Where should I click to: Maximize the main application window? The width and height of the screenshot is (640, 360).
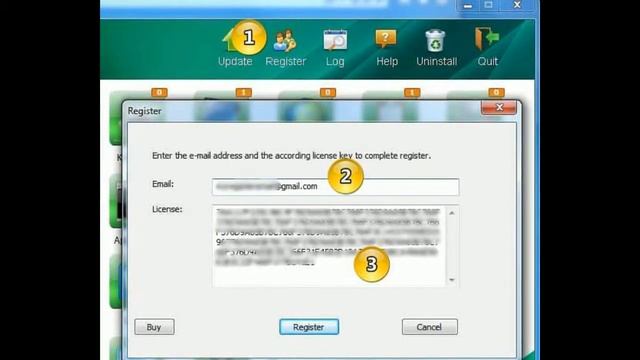[489, 5]
